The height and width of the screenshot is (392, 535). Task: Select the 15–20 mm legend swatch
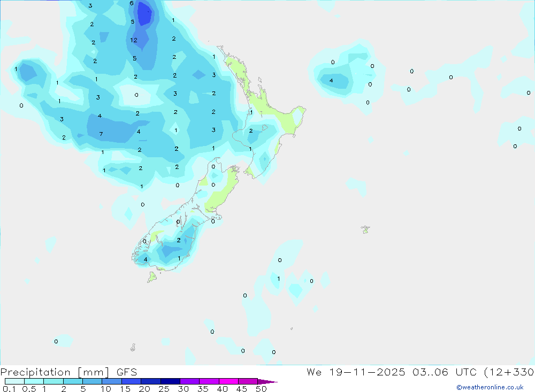point(132,381)
